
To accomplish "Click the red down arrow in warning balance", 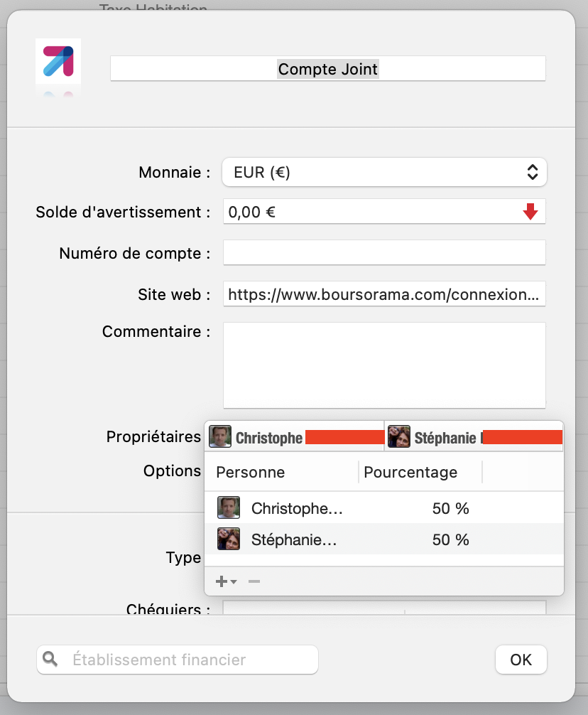I will pos(530,212).
